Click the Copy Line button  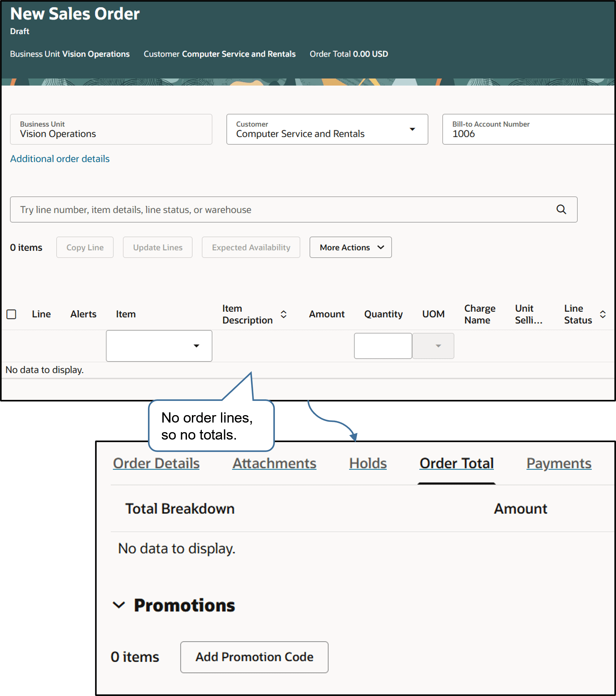click(x=85, y=247)
